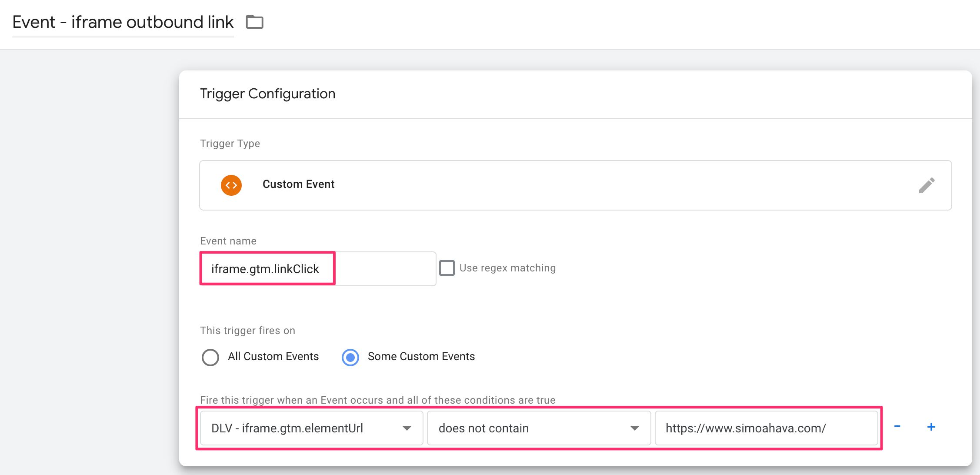Select Some Custom Events radio button
Viewport: 980px width, 475px height.
(350, 357)
